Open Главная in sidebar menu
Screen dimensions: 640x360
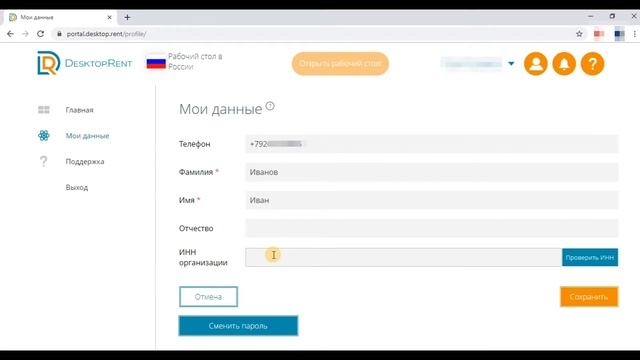click(x=79, y=110)
